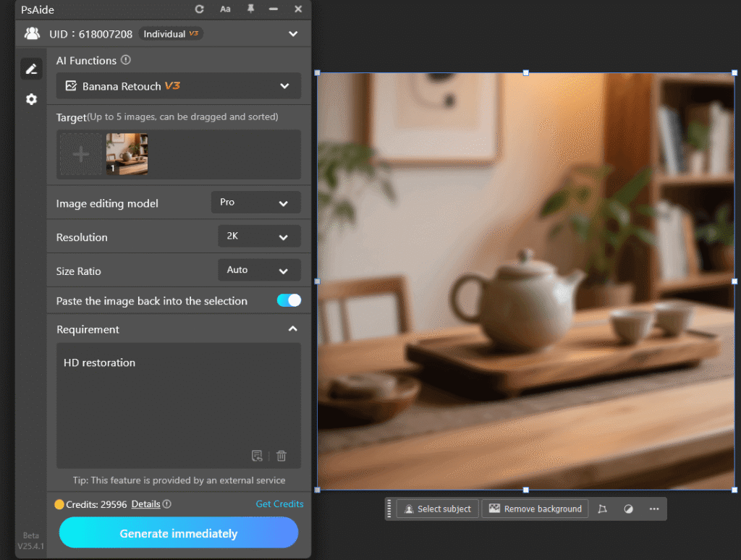Switch to the pencil edit sidebar tab
Screen dimensions: 741x560
[x=30, y=68]
